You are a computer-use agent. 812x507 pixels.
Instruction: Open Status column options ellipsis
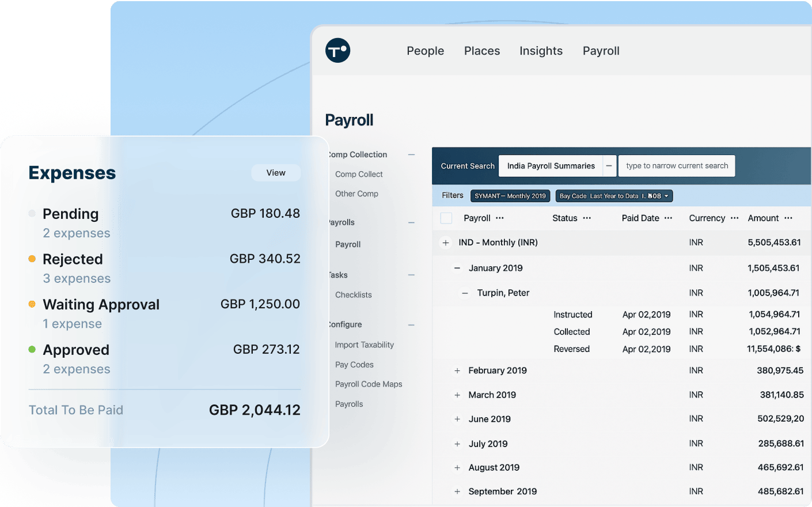[x=587, y=218]
